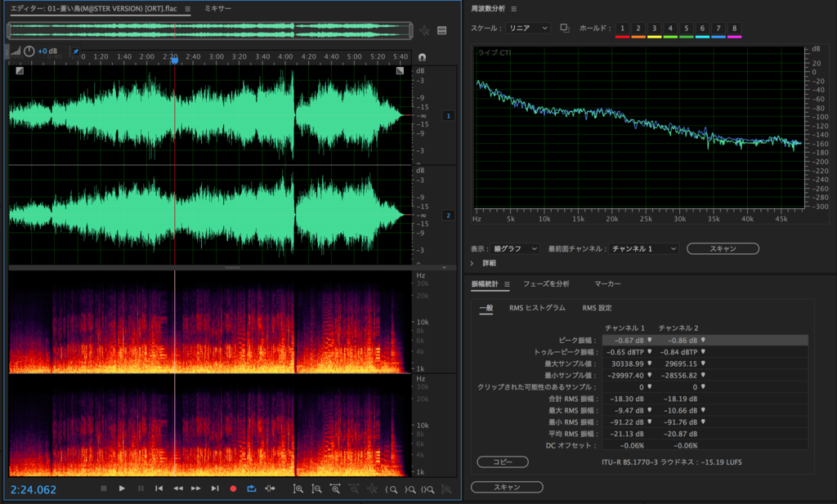Jump to channel 1 peak amplitude marker

[x=650, y=340]
